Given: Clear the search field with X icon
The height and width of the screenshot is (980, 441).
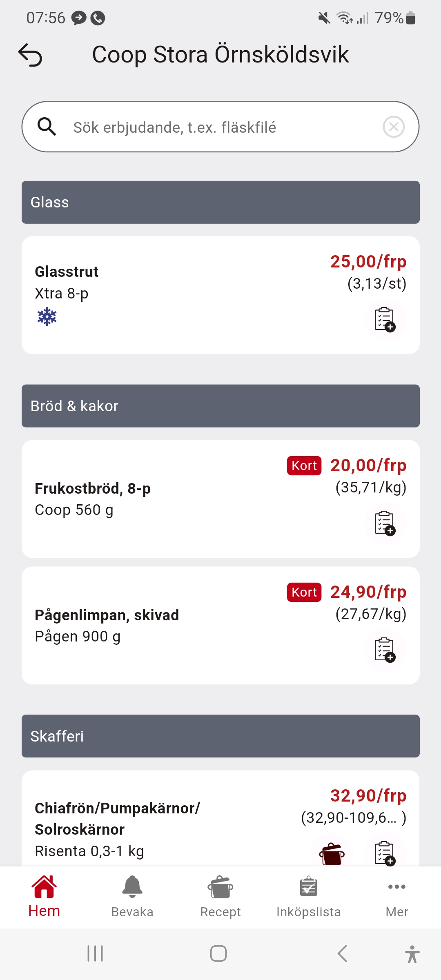Looking at the screenshot, I should [x=394, y=127].
